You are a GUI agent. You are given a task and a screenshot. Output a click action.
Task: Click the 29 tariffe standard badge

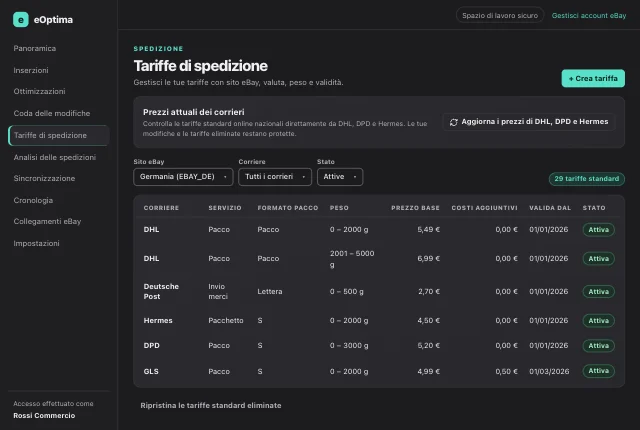pos(587,179)
